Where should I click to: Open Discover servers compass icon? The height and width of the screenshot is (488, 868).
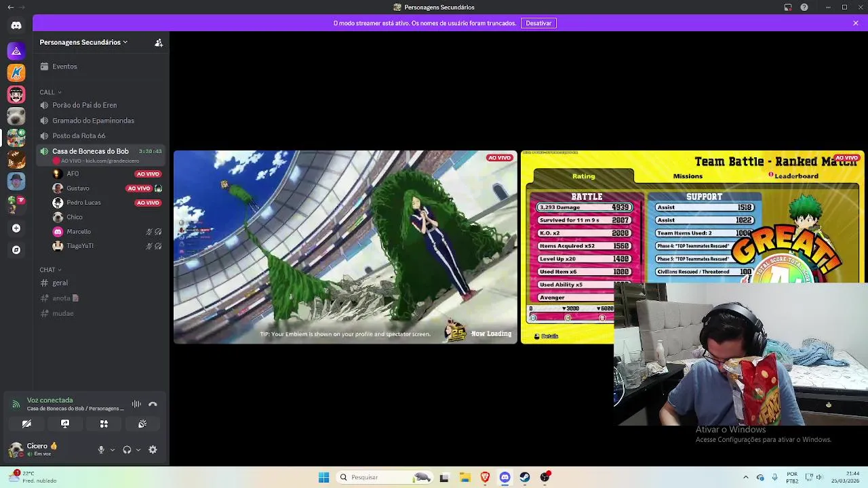point(16,250)
